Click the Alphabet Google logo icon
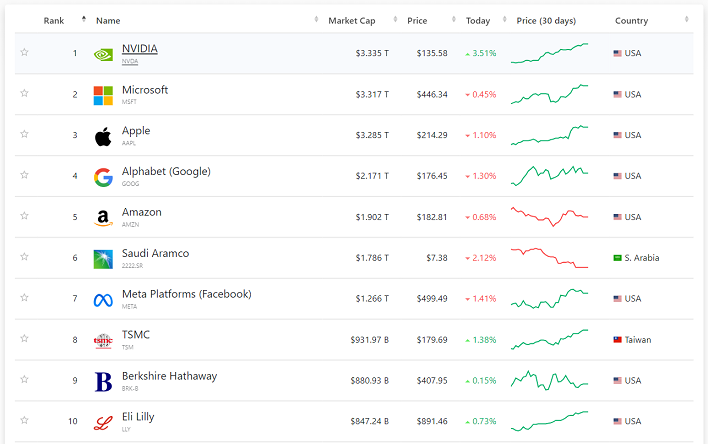This screenshot has width=708, height=444. point(103,177)
